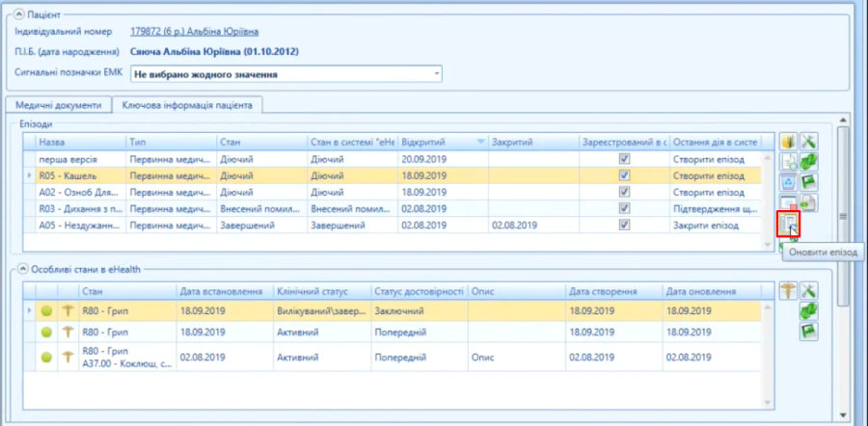Screen dimensions: 868x426
Task: Toggle registered checkbox for A02 - Озноб episode
Action: click(x=624, y=193)
